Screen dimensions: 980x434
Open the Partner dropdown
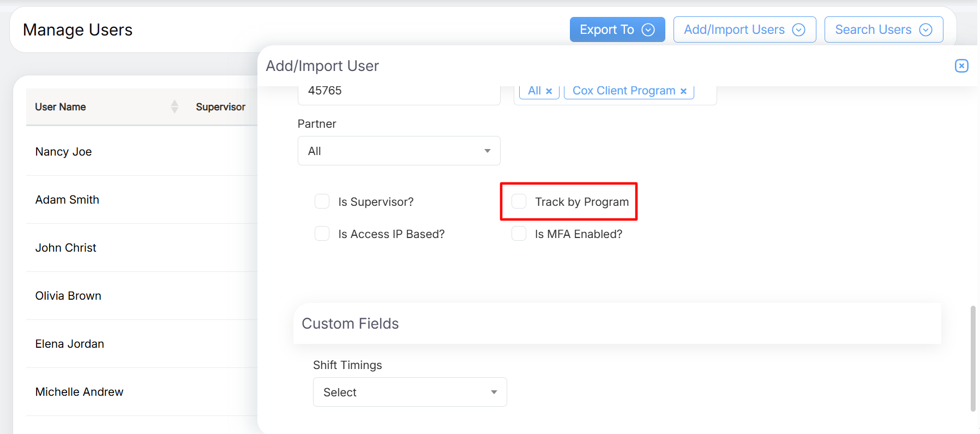[399, 151]
